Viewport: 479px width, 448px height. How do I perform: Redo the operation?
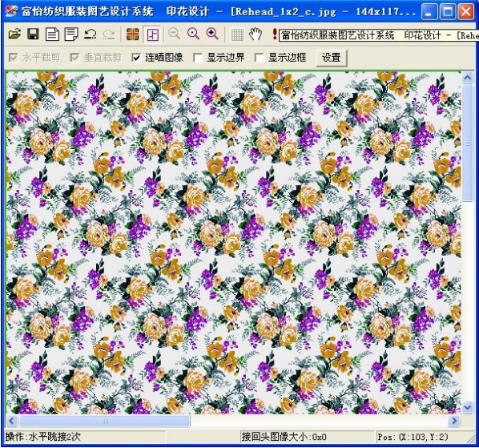pyautogui.click(x=109, y=34)
